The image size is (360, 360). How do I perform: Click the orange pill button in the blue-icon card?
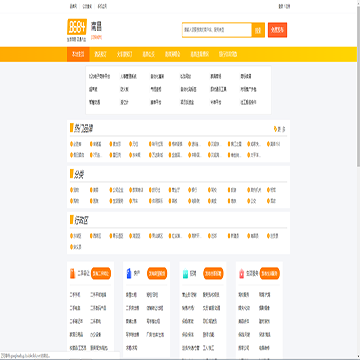pos(157,273)
